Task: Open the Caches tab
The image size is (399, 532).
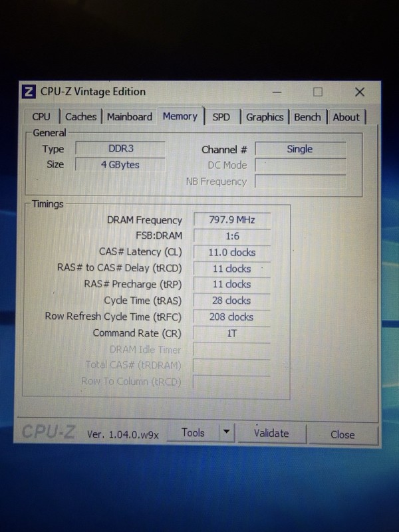Action: click(x=80, y=117)
